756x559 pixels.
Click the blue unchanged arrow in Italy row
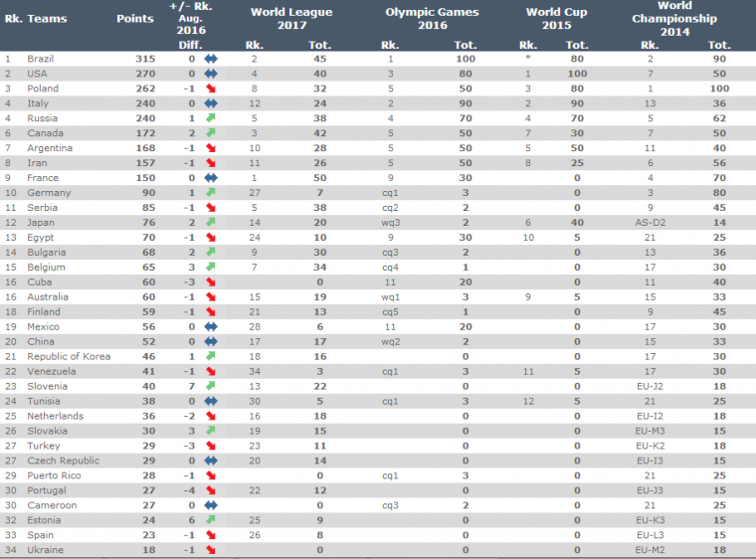[211, 103]
